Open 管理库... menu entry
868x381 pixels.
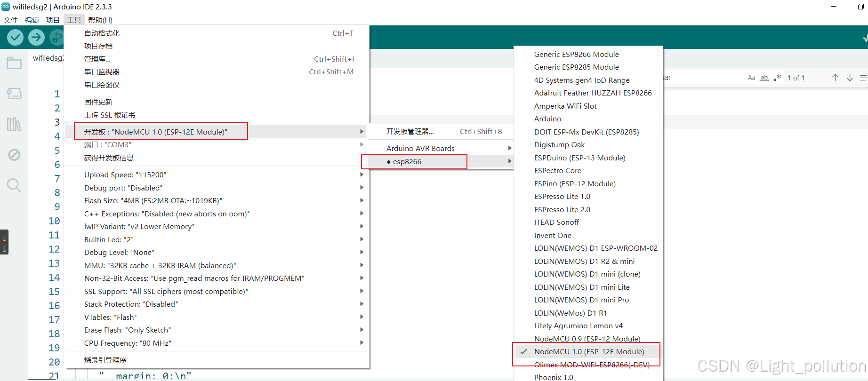coord(217,59)
